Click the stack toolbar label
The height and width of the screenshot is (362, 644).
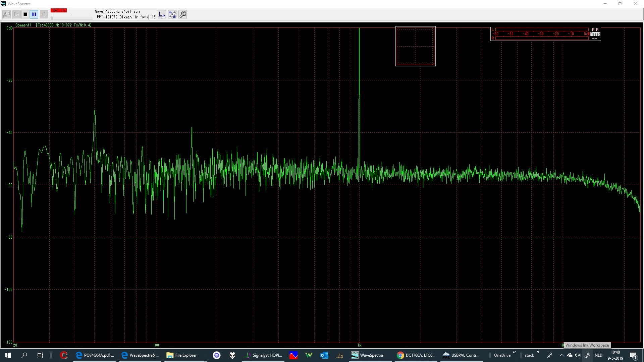(529, 355)
